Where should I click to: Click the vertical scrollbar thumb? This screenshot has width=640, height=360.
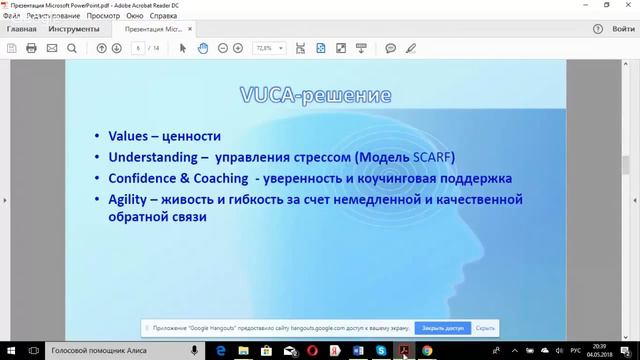click(x=626, y=165)
